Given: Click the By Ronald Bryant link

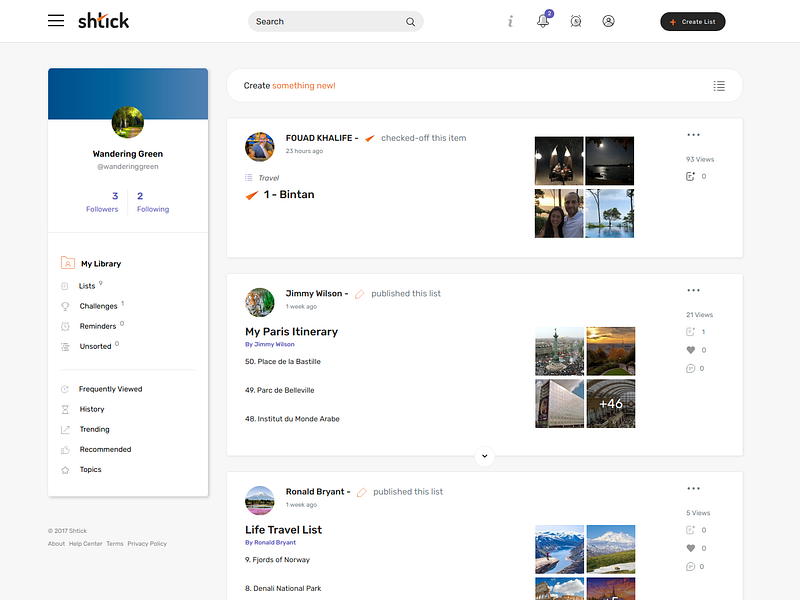Looking at the screenshot, I should 270,542.
